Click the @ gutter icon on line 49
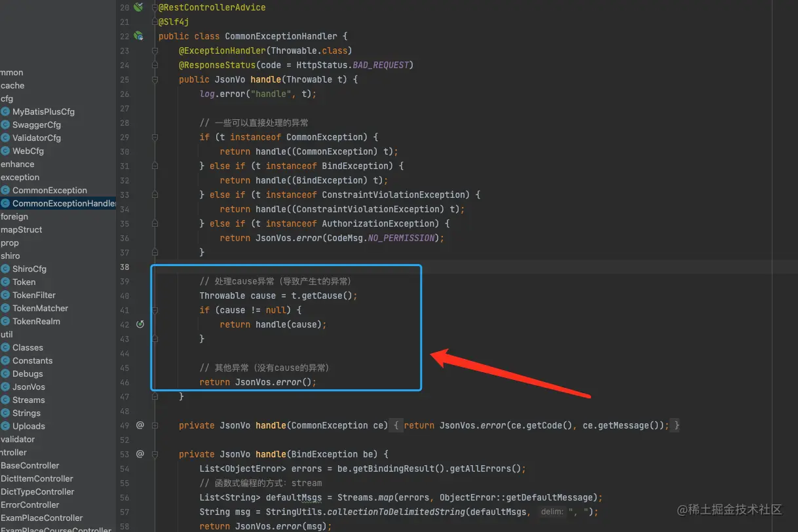Viewport: 798px width, 532px height. [x=140, y=425]
